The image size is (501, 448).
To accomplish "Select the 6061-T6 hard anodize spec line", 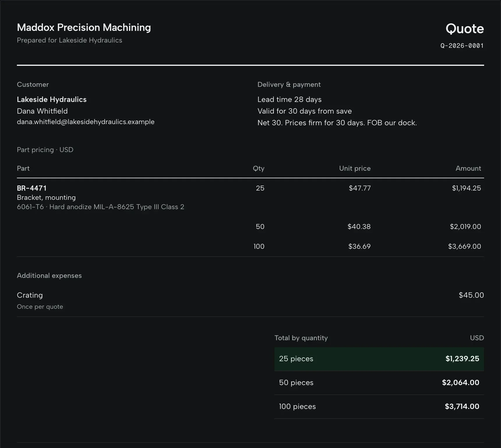I will [100, 207].
